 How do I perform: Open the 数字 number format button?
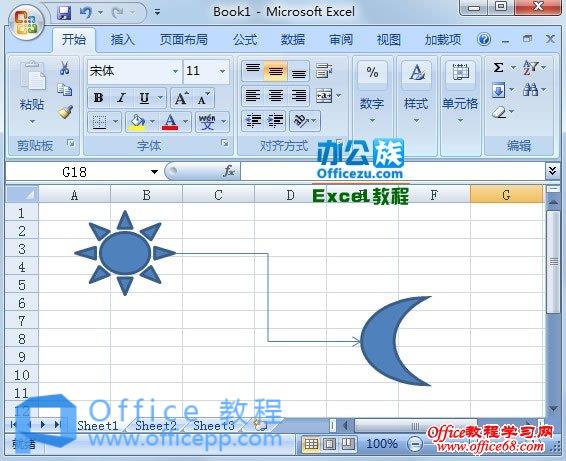point(372,93)
